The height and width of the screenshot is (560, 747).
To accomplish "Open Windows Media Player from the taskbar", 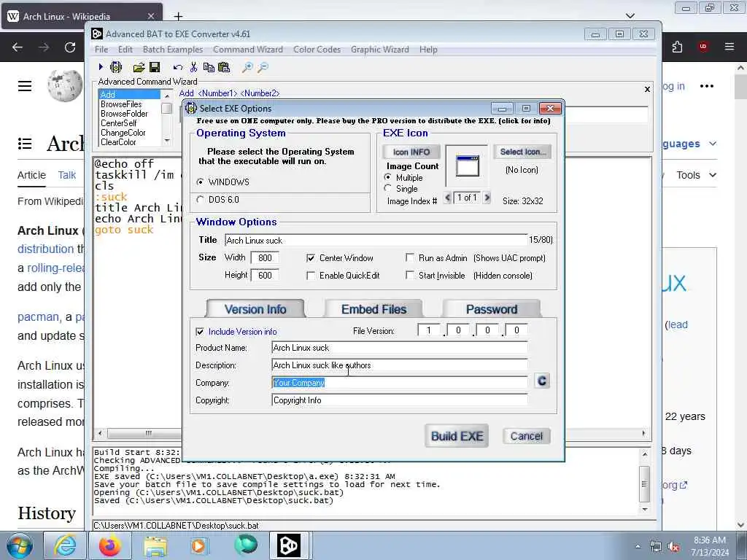I will [x=200, y=545].
